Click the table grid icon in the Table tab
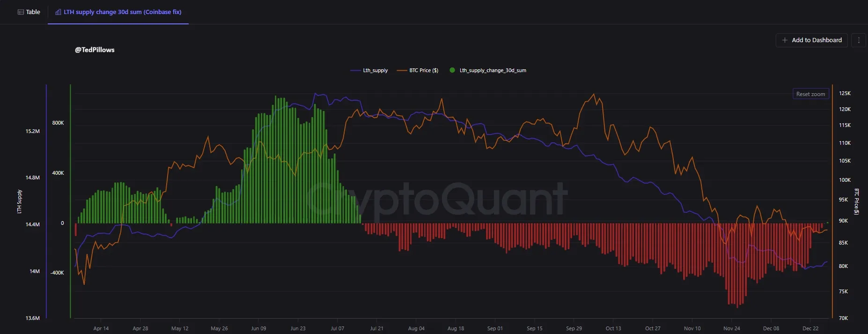 coord(21,12)
